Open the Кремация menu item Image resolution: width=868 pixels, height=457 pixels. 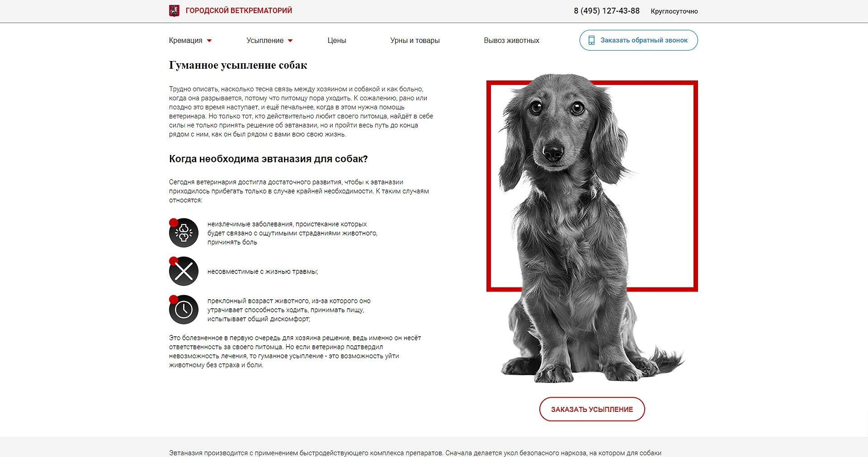pyautogui.click(x=185, y=40)
